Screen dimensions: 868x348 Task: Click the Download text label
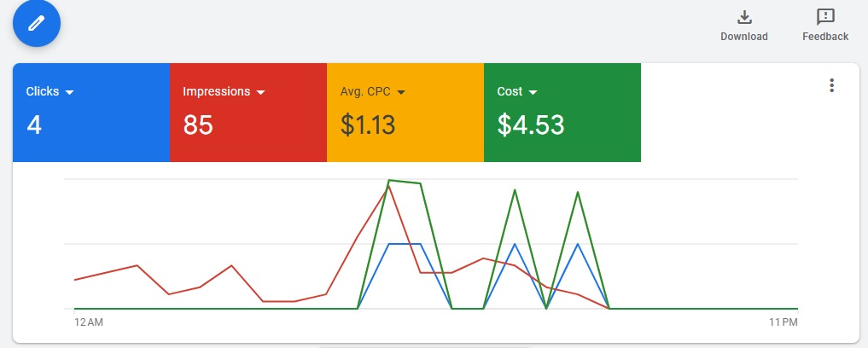(x=744, y=37)
